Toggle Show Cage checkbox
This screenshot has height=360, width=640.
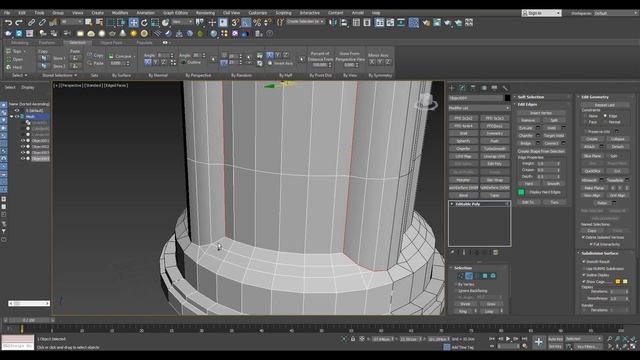click(584, 282)
